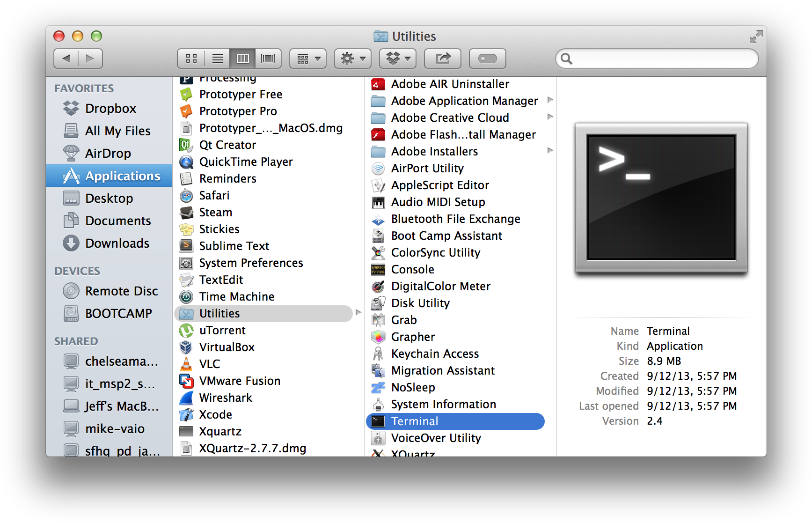The height and width of the screenshot is (523, 812).
Task: Select the BOOTCAMP volume
Action: [x=109, y=313]
